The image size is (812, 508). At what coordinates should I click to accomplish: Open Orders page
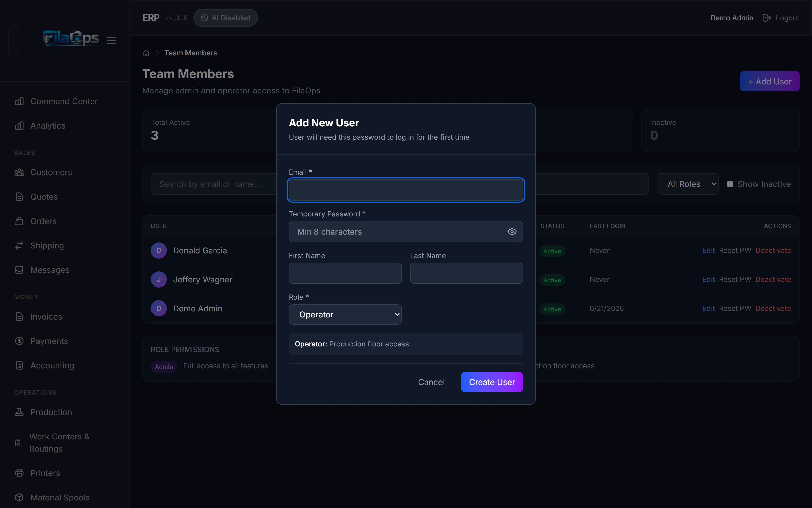44,221
